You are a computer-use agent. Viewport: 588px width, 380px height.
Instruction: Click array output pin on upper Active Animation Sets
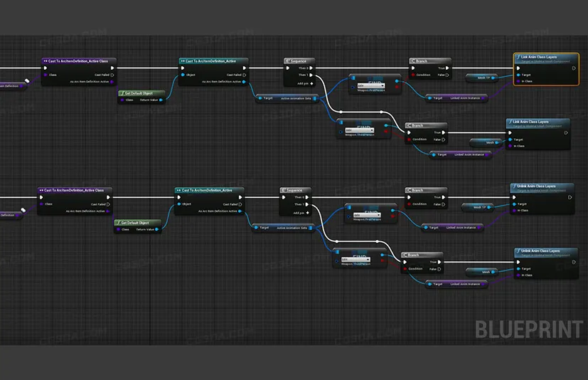[315, 98]
